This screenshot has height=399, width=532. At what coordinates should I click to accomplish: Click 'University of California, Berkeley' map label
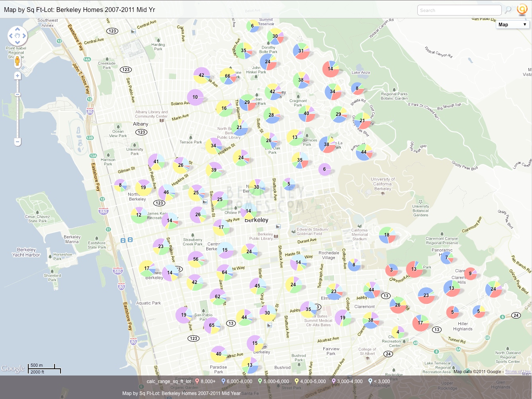(383, 184)
